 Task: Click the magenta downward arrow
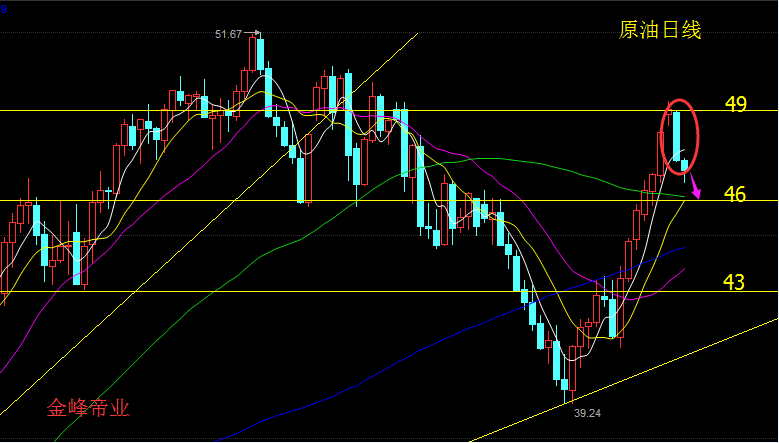(x=695, y=188)
